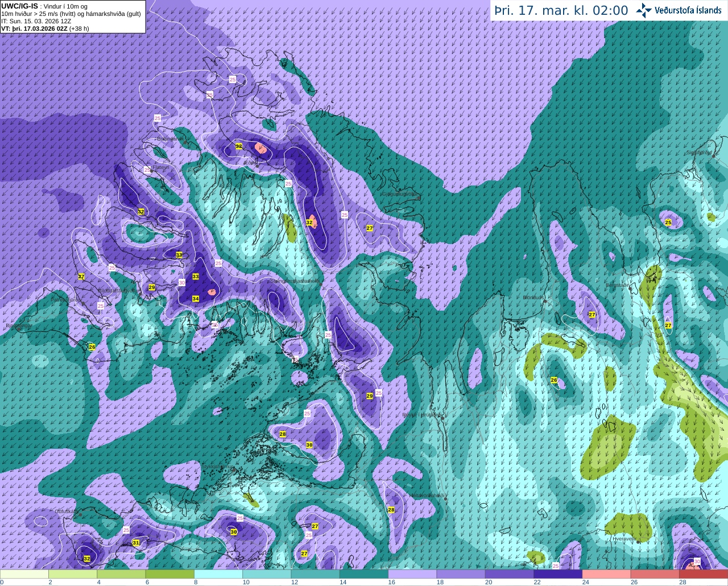Click the Holtavörðuheiði place label
The height and width of the screenshot is (586, 728).
427,496
